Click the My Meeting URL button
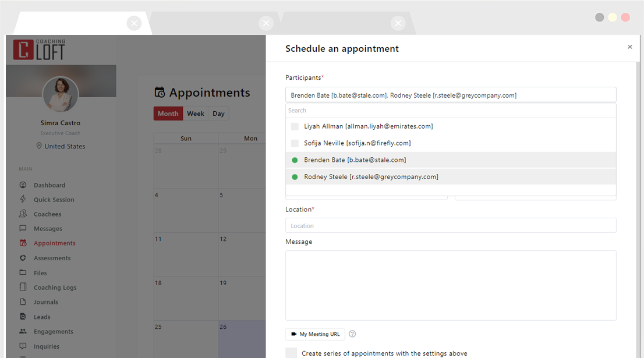The height and width of the screenshot is (358, 644). (x=315, y=334)
